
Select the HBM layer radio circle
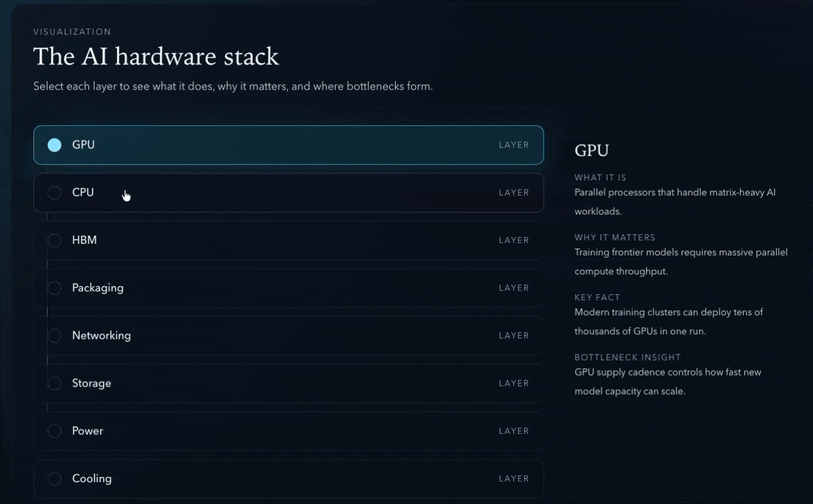pyautogui.click(x=54, y=240)
